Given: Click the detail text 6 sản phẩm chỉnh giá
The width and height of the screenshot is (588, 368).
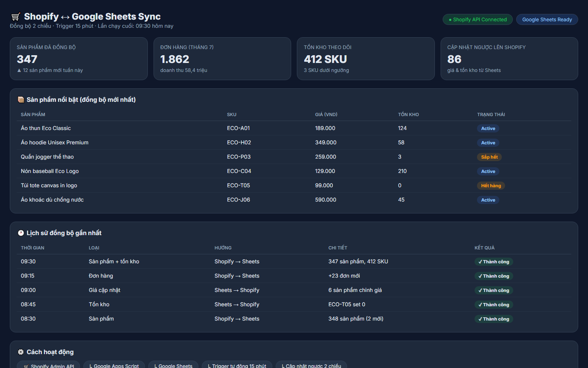Looking at the screenshot, I should pos(355,290).
